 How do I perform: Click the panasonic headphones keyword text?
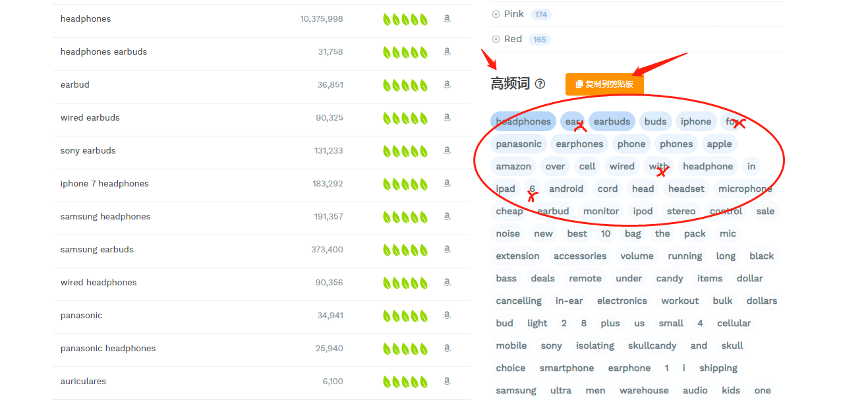pyautogui.click(x=108, y=349)
